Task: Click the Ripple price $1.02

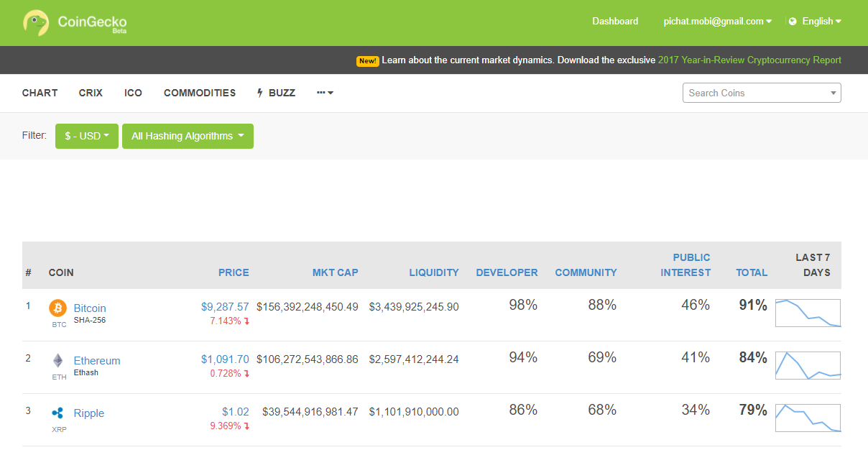Action: click(x=236, y=412)
